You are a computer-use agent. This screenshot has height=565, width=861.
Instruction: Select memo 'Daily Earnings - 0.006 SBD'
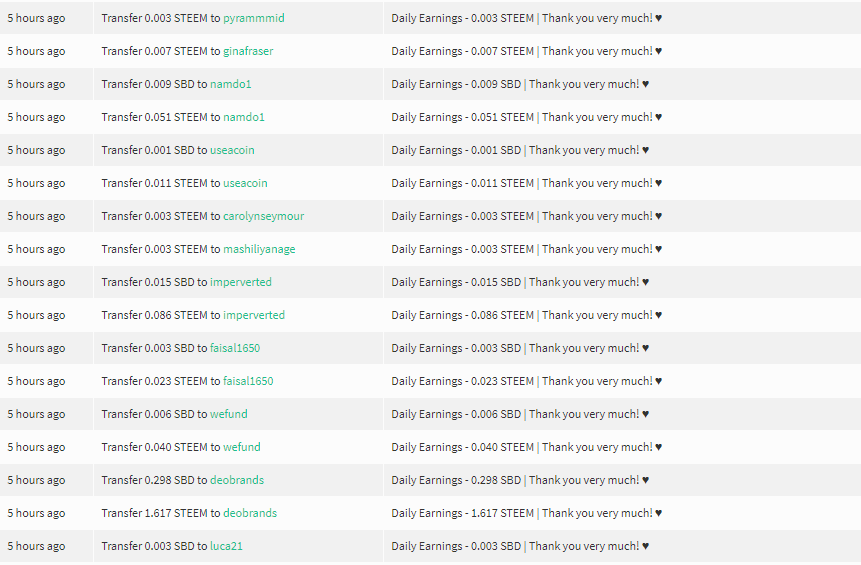456,414
